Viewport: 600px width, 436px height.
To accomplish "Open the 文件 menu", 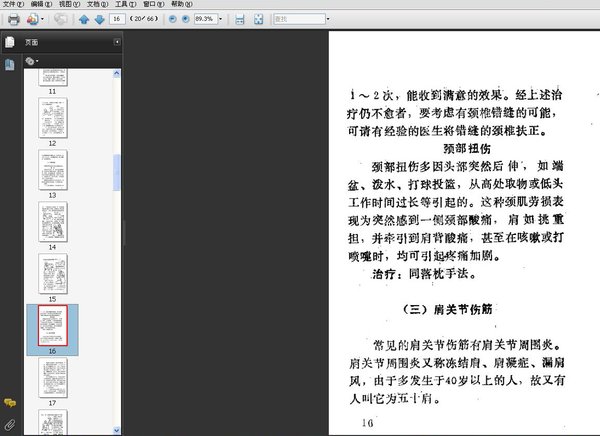I will [x=13, y=4].
